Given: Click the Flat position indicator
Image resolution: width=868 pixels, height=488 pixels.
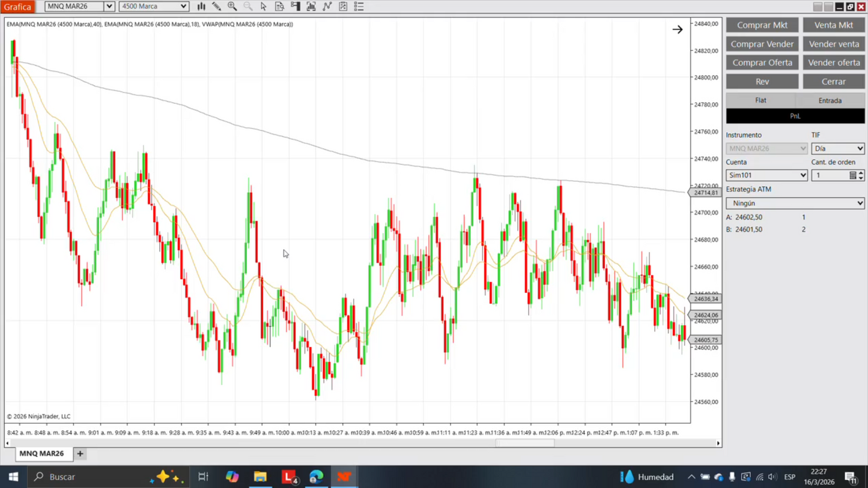Looking at the screenshot, I should tap(760, 100).
